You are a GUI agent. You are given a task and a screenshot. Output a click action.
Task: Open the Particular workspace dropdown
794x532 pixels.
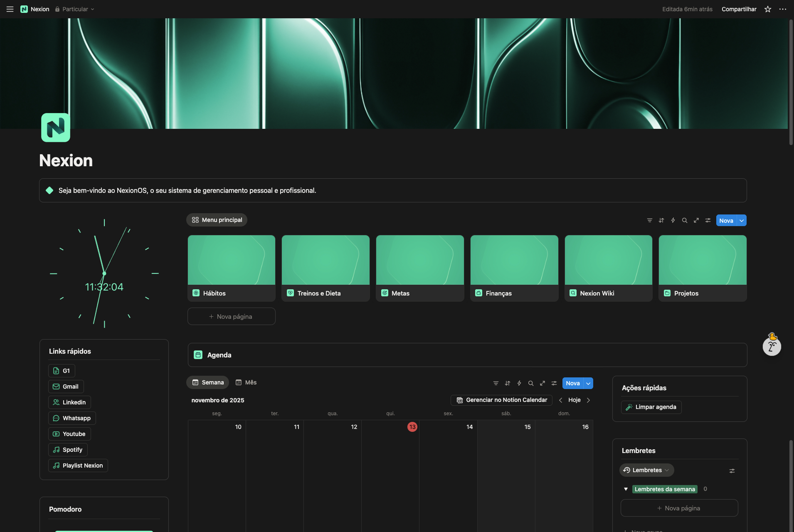click(75, 9)
